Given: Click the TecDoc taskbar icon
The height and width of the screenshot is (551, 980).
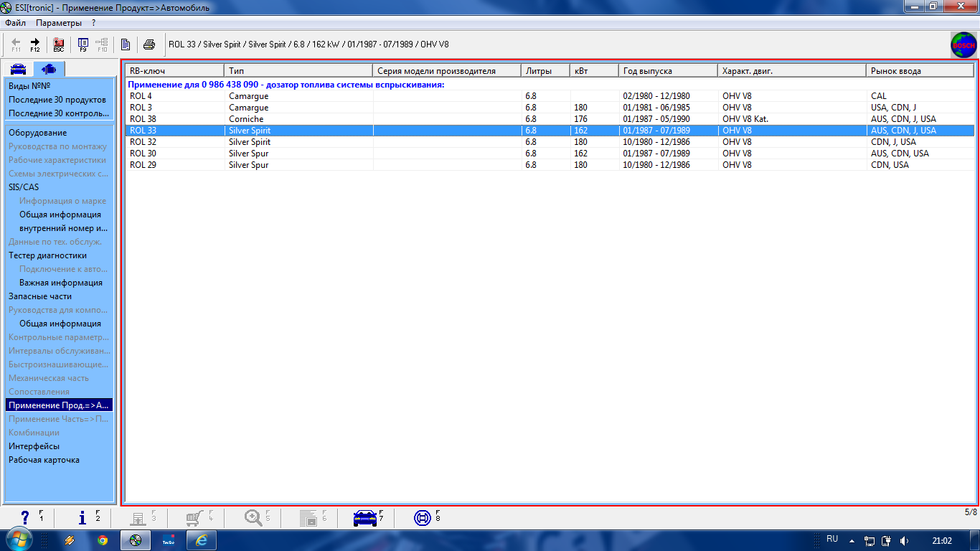Looking at the screenshot, I should (169, 540).
